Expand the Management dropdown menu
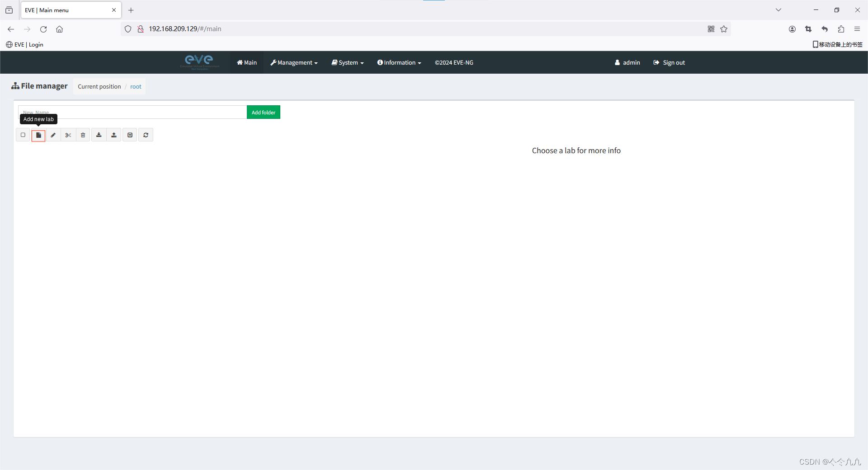The height and width of the screenshot is (470, 868). pos(294,62)
